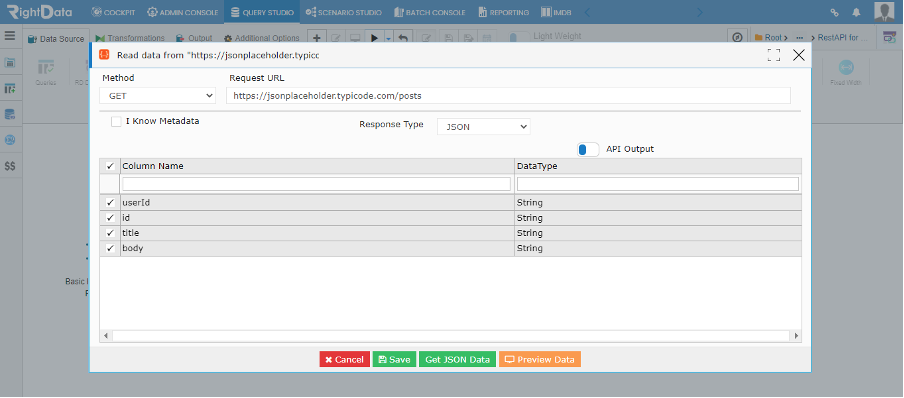Screen dimensions: 904x398
Task: Maximize the Read data dialog
Action: [x=774, y=55]
